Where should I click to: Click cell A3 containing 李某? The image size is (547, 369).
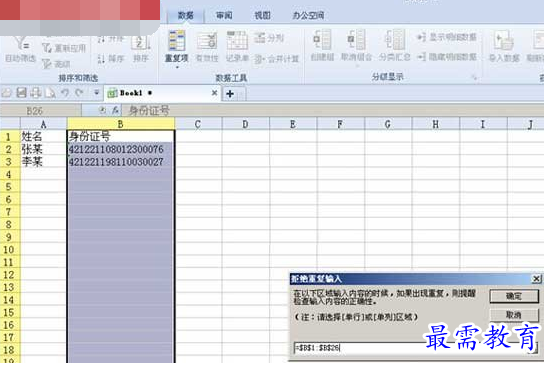click(43, 161)
